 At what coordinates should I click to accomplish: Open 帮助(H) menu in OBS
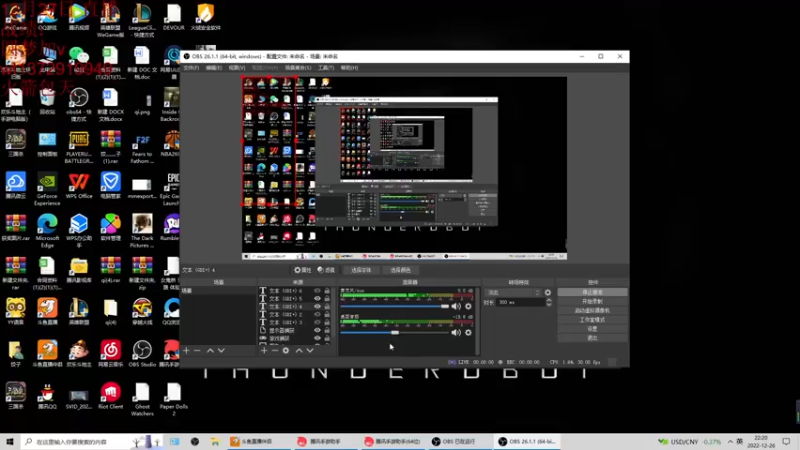pos(349,68)
